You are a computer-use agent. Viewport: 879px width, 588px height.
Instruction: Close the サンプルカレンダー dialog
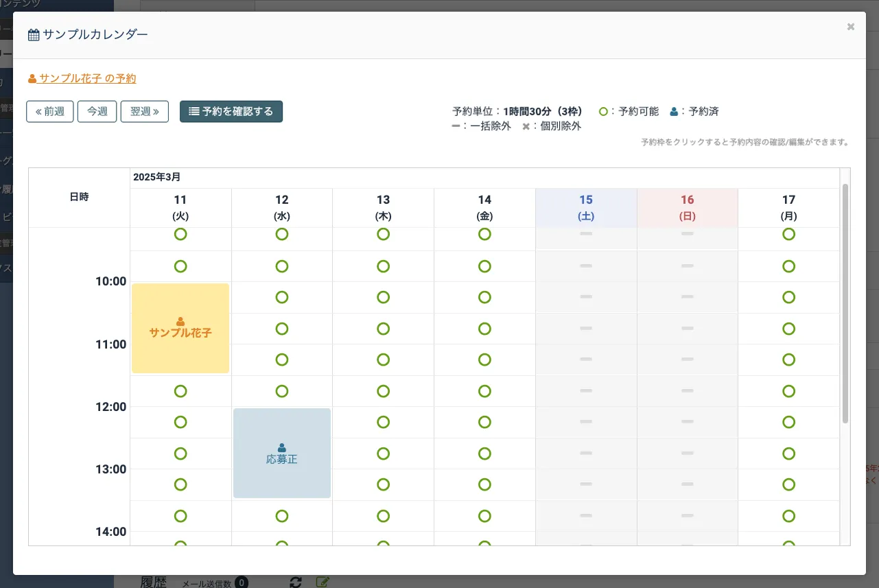coord(850,27)
